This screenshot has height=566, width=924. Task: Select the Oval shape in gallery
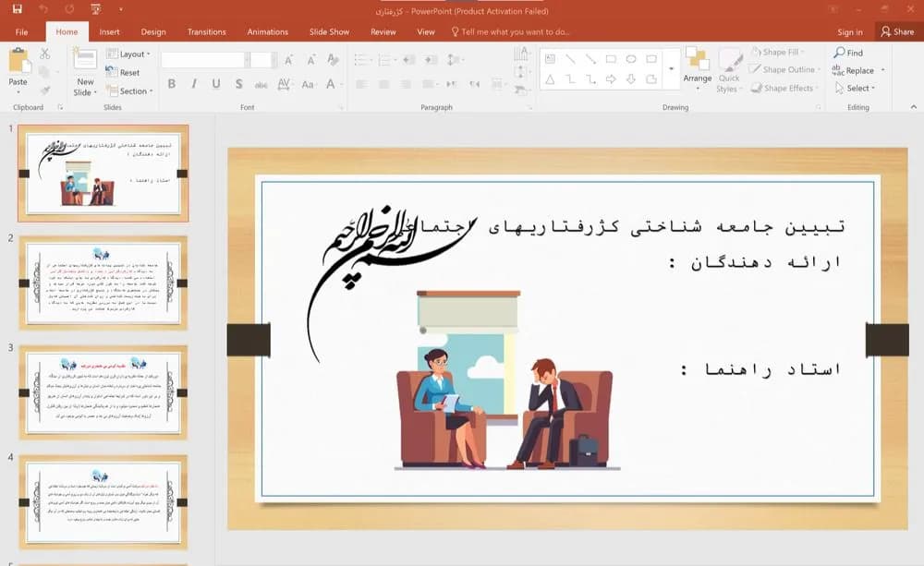click(x=631, y=59)
